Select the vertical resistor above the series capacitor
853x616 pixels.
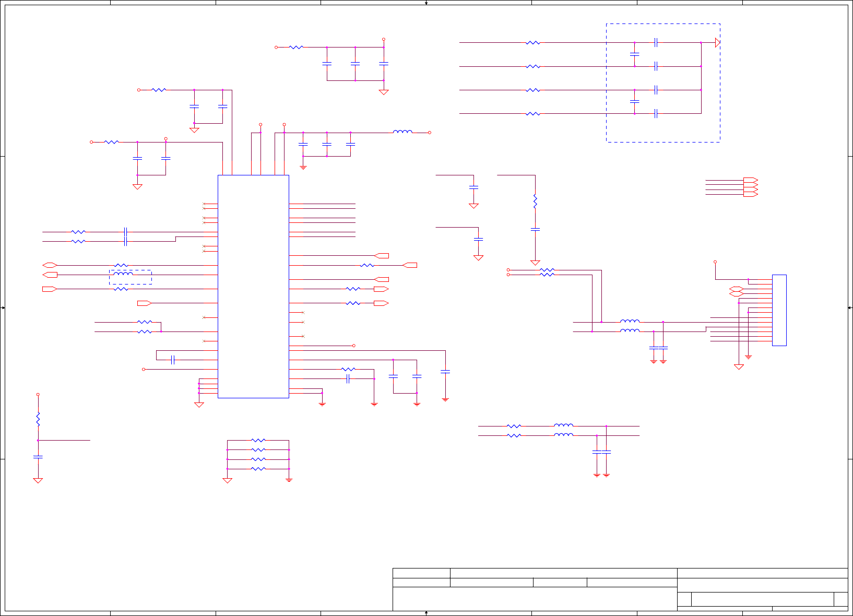535,201
